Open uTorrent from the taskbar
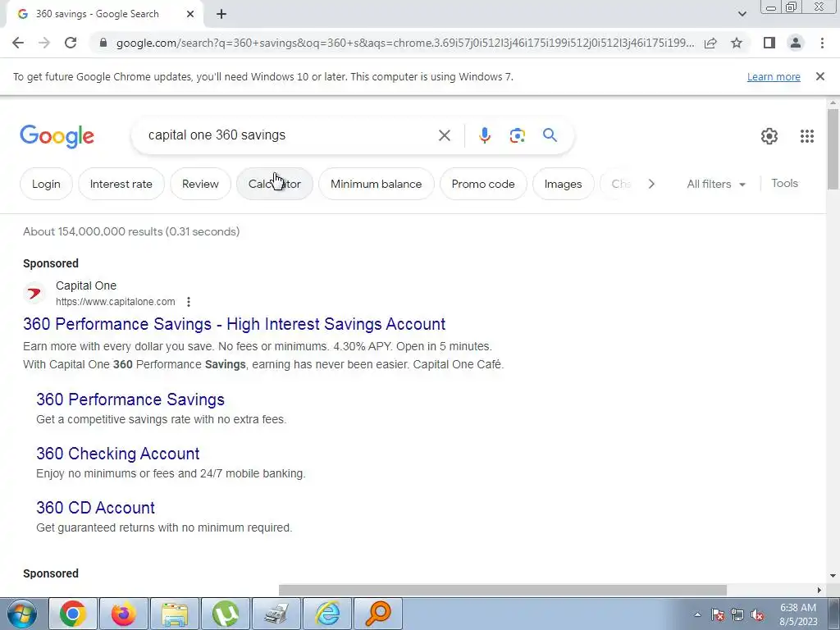Screen dimensions: 840x630 226,614
